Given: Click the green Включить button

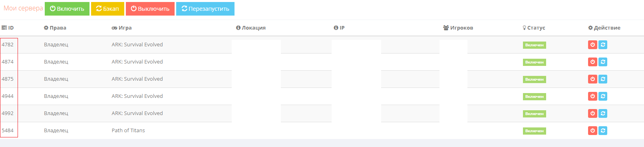Looking at the screenshot, I should point(67,9).
